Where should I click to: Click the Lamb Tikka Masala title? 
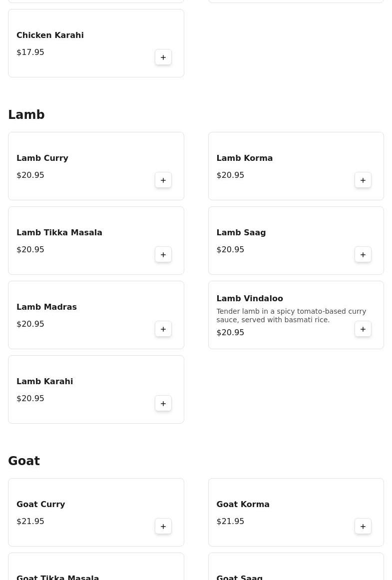tap(59, 232)
